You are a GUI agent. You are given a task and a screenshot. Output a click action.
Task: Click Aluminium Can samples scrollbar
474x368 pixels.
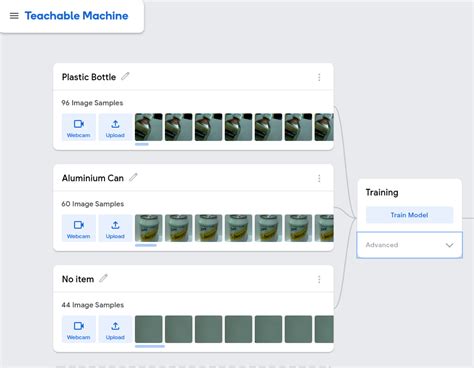pos(146,245)
